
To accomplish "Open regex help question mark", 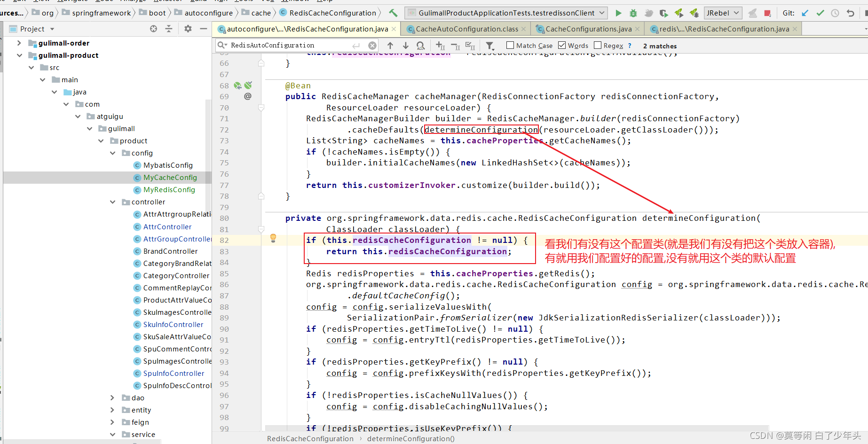I will pyautogui.click(x=630, y=46).
